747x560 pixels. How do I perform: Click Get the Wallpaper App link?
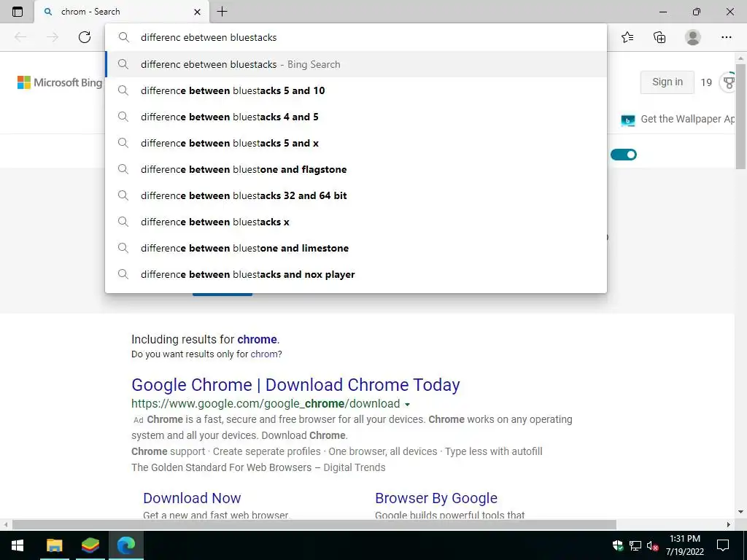click(678, 119)
